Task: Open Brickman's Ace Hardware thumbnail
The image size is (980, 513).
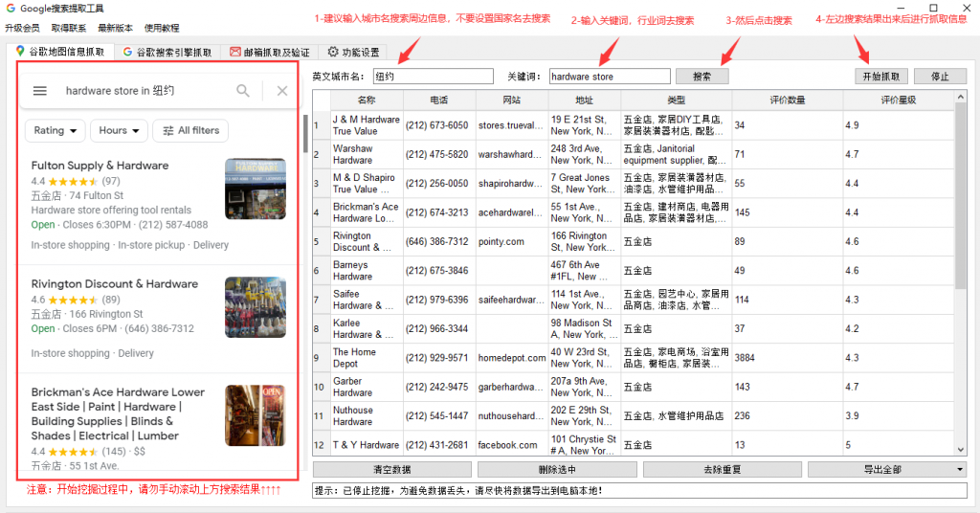Action: 255,415
